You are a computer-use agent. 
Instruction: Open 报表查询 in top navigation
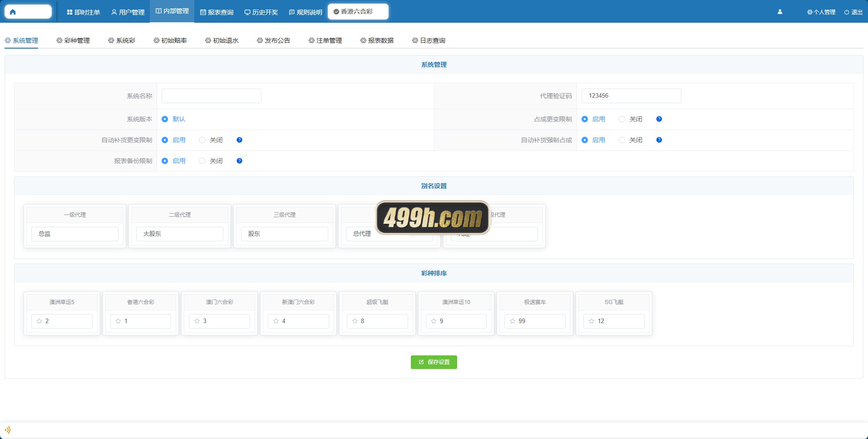(217, 12)
